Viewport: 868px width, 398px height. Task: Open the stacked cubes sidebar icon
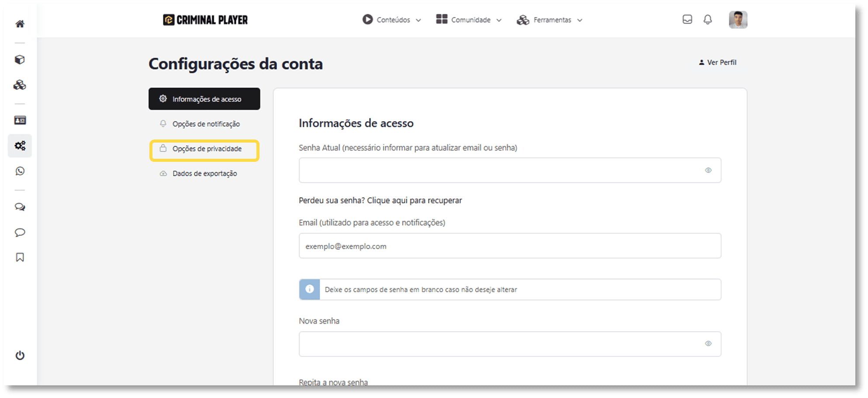20,85
